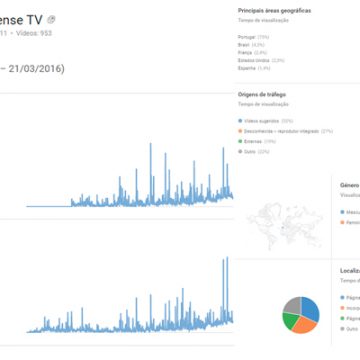This screenshot has height=360, width=360.
Task: Select the green 'Externas' legend dot
Action: (240, 141)
